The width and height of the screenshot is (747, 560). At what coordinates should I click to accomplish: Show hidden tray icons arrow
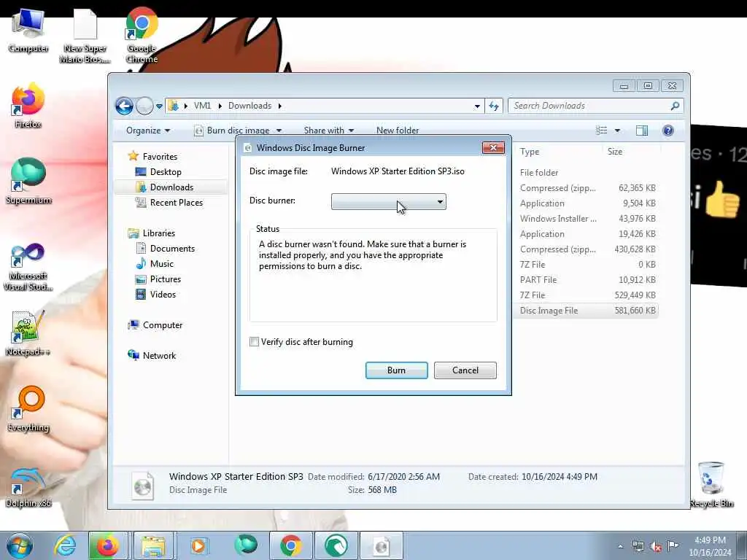coord(620,547)
